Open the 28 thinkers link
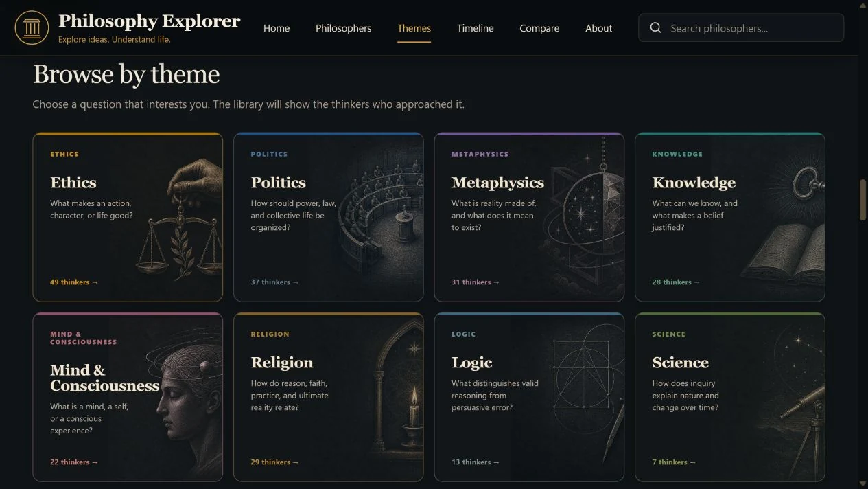Viewport: 868px width, 489px height. (x=676, y=282)
